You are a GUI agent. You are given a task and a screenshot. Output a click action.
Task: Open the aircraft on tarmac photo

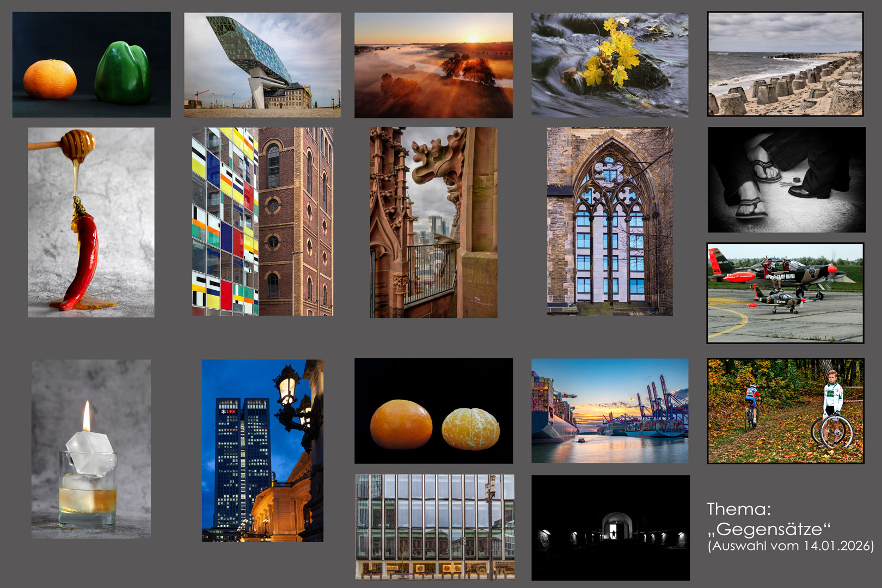pyautogui.click(x=785, y=293)
